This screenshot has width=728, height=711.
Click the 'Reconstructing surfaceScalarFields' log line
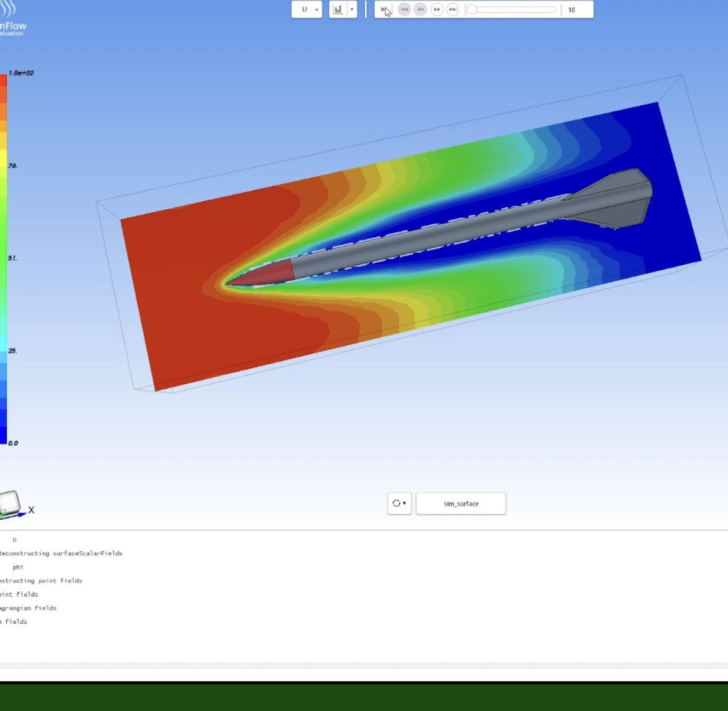61,553
